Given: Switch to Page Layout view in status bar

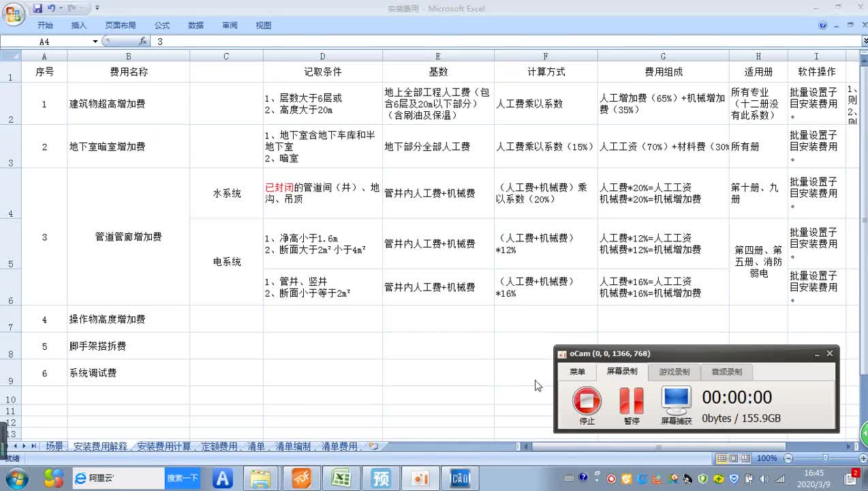Looking at the screenshot, I should point(734,458).
